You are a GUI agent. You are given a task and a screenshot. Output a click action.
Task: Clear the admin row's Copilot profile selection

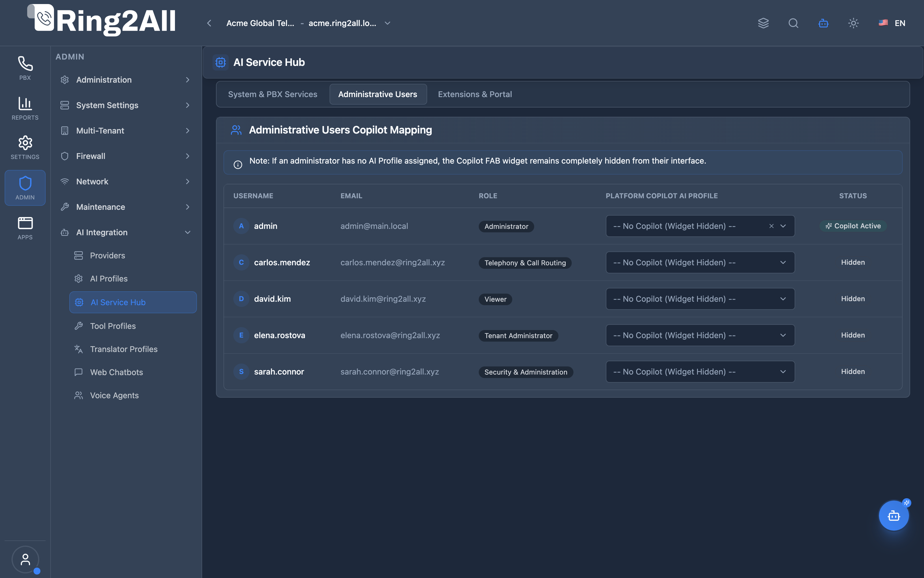click(771, 226)
